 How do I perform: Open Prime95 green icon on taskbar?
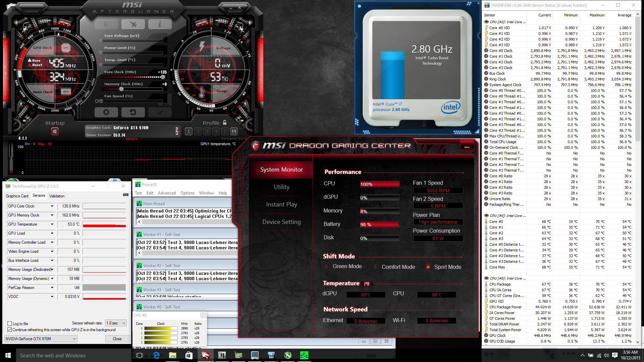click(304, 355)
